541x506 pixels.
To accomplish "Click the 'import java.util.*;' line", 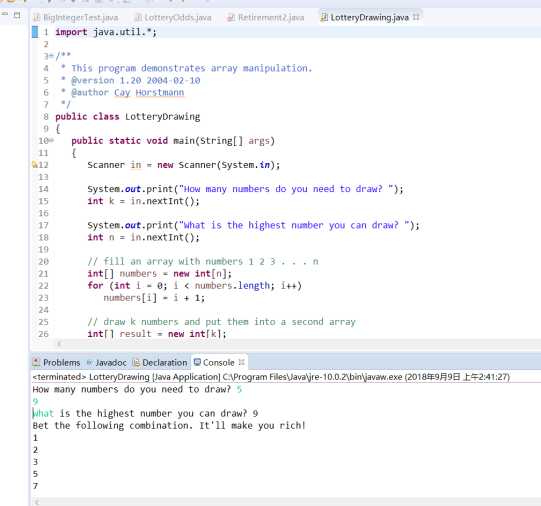I will [x=106, y=32].
